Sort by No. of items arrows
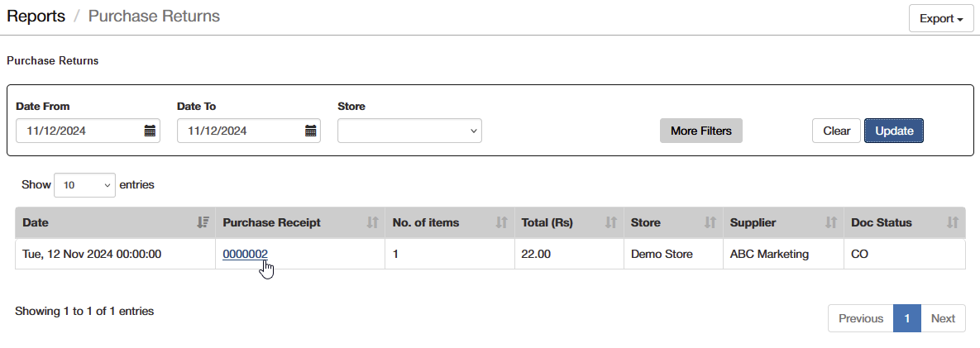The height and width of the screenshot is (348, 980). [x=501, y=222]
